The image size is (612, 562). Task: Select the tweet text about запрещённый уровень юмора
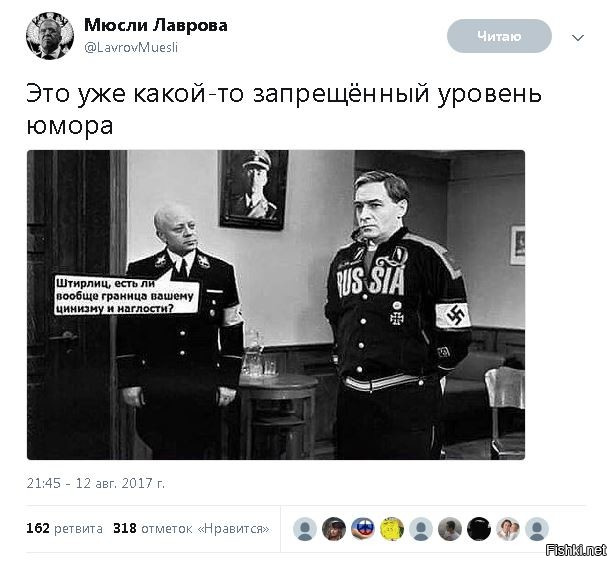[x=284, y=108]
